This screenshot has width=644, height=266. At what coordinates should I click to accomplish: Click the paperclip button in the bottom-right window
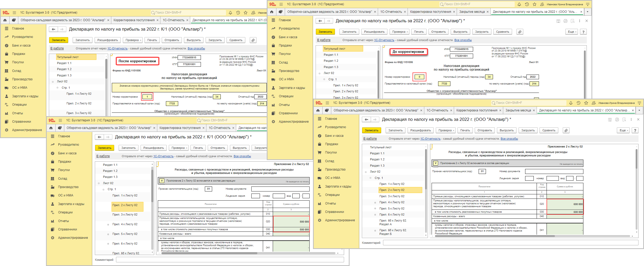[566, 130]
